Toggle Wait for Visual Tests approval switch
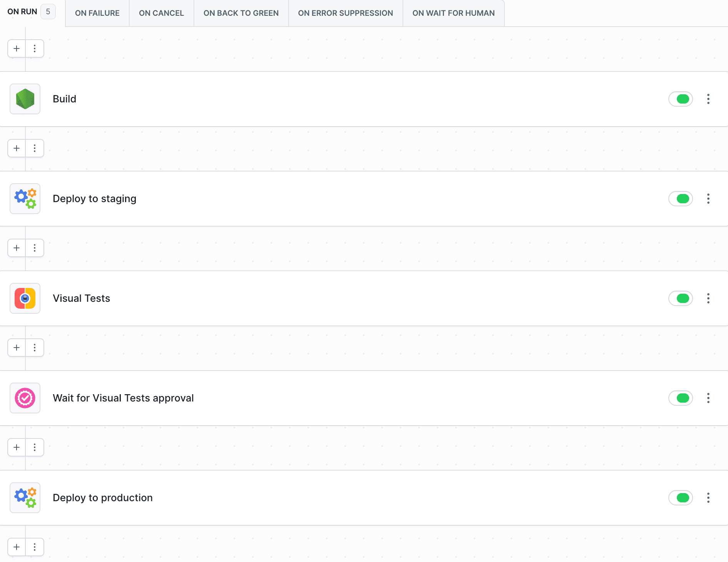 click(681, 398)
